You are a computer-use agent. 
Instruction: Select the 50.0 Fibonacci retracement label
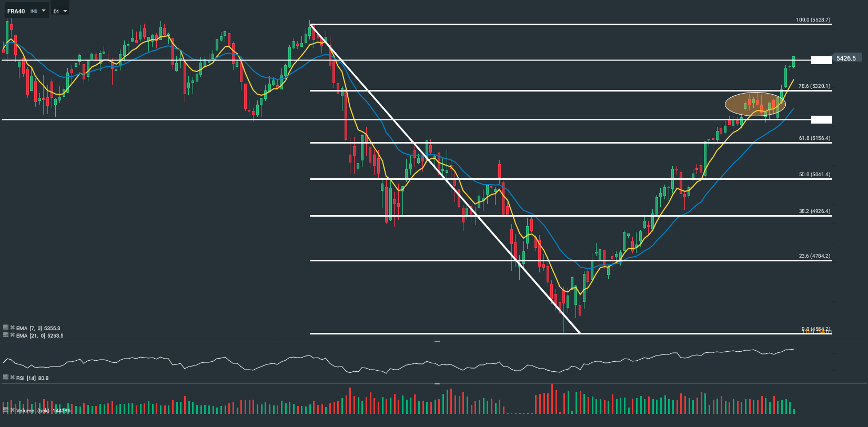point(814,175)
